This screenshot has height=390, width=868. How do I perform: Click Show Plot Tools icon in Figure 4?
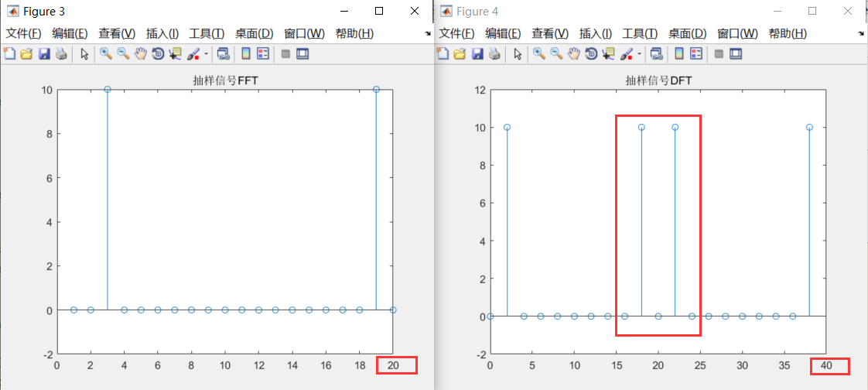coord(736,53)
